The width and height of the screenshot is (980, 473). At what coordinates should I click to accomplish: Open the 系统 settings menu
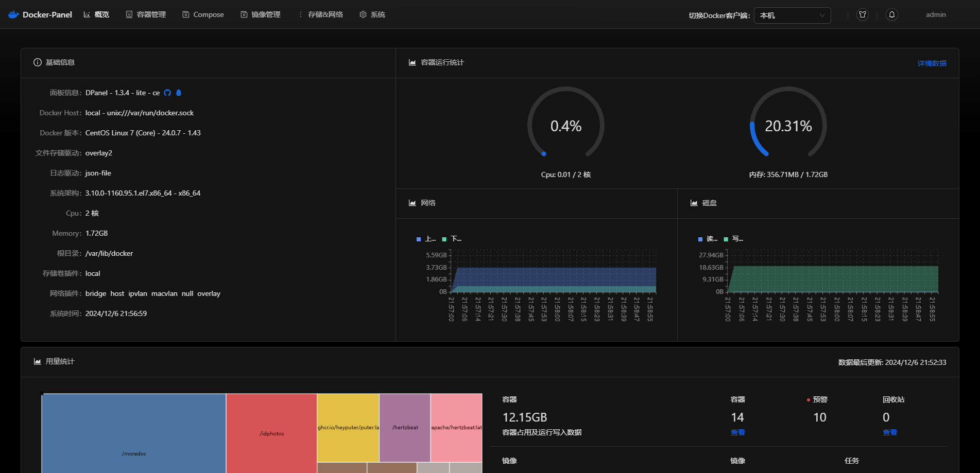point(372,14)
